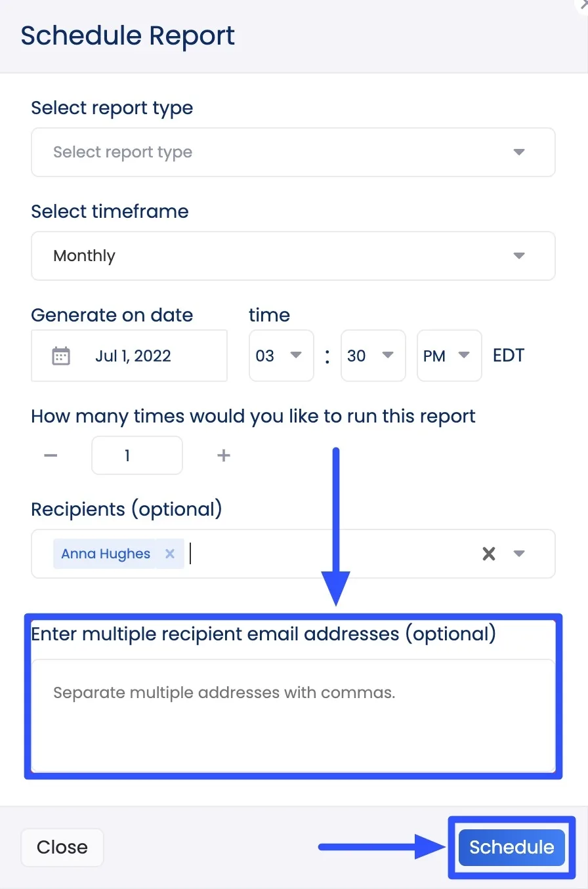Screen dimensions: 588x889
Task: Click the Schedule button
Action: (x=511, y=847)
